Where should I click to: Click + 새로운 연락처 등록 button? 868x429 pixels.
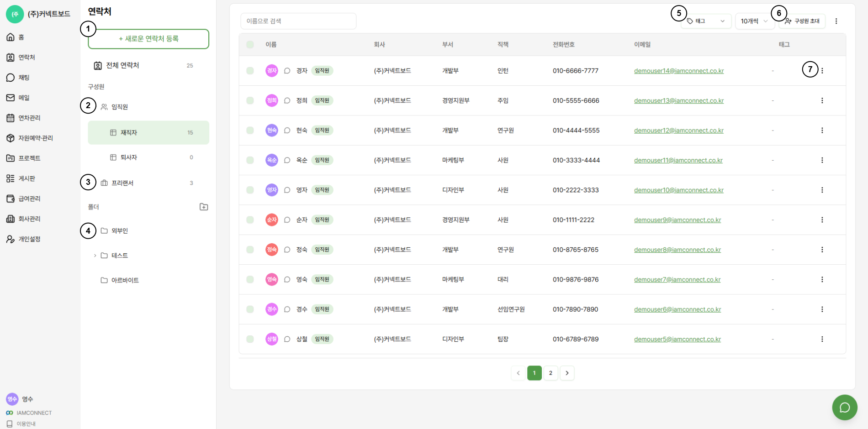tap(148, 39)
